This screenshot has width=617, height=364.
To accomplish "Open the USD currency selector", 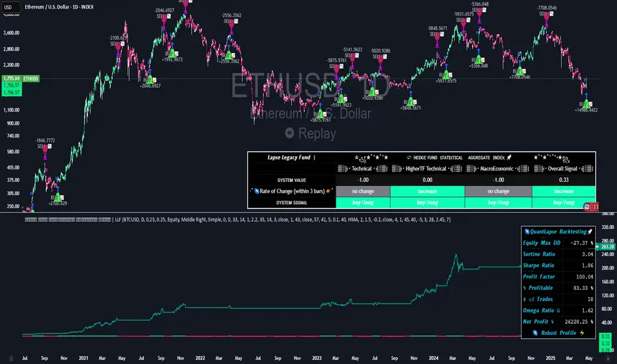I will click(11, 7).
